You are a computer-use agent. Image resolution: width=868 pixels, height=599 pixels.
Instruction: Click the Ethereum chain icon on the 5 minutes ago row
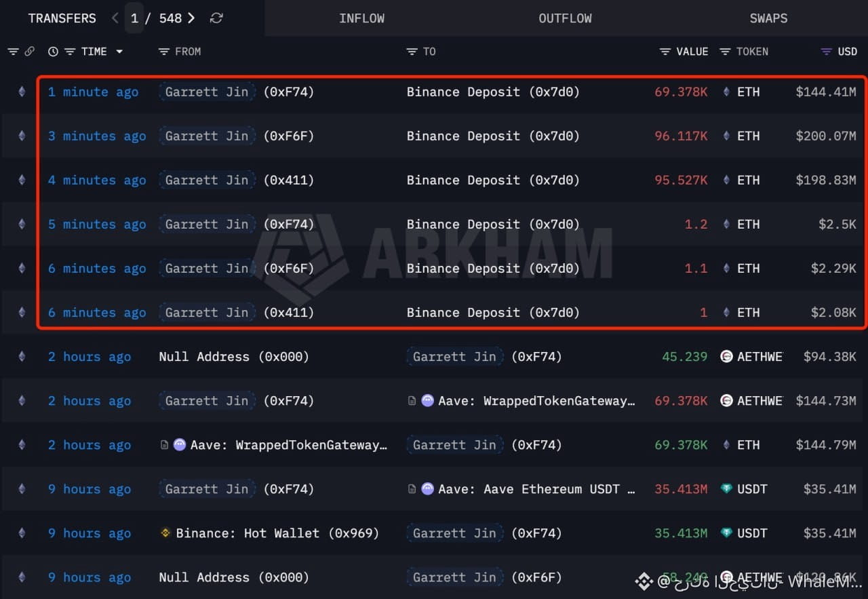22,224
